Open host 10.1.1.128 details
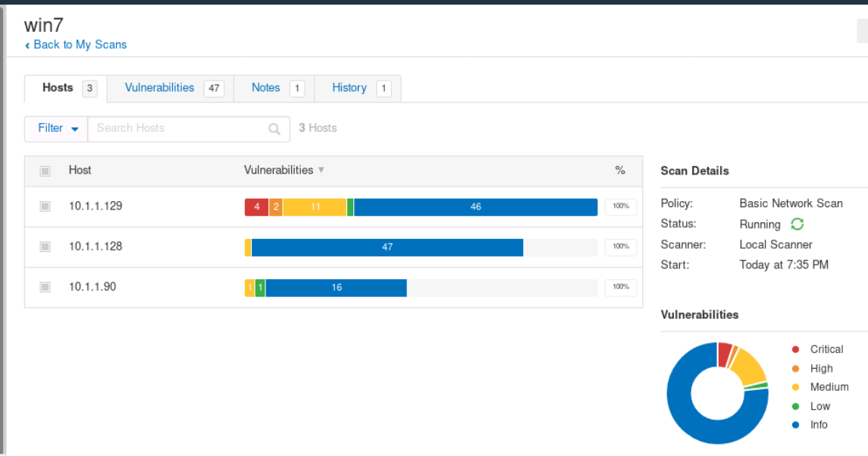Viewport: 868px width, 456px height. (96, 247)
